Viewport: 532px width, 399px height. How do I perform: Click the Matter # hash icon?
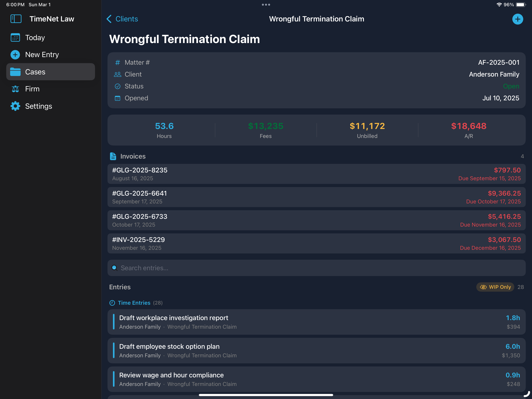coord(118,63)
